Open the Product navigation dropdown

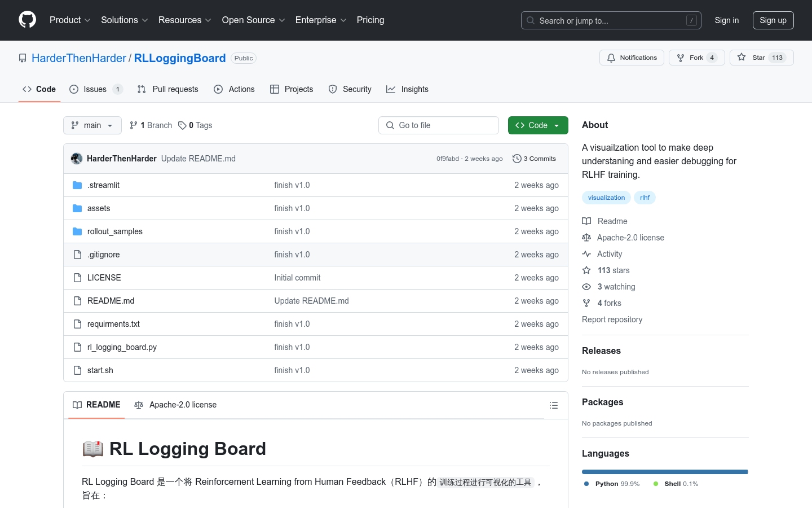[69, 20]
